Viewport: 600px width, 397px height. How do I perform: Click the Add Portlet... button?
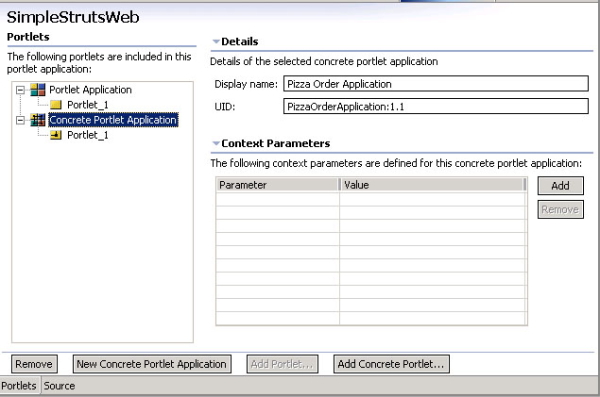coord(282,364)
